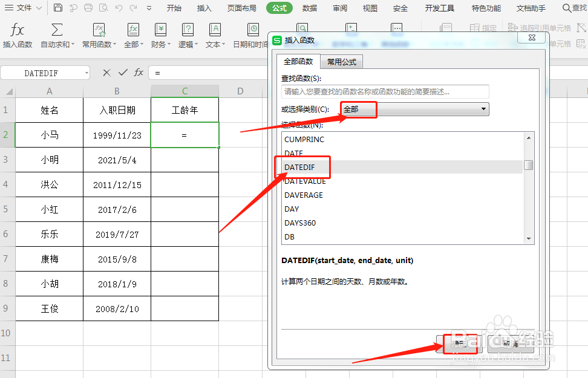Switch to the 常用公式 dialog tab
Image resolution: width=588 pixels, height=378 pixels.
343,62
